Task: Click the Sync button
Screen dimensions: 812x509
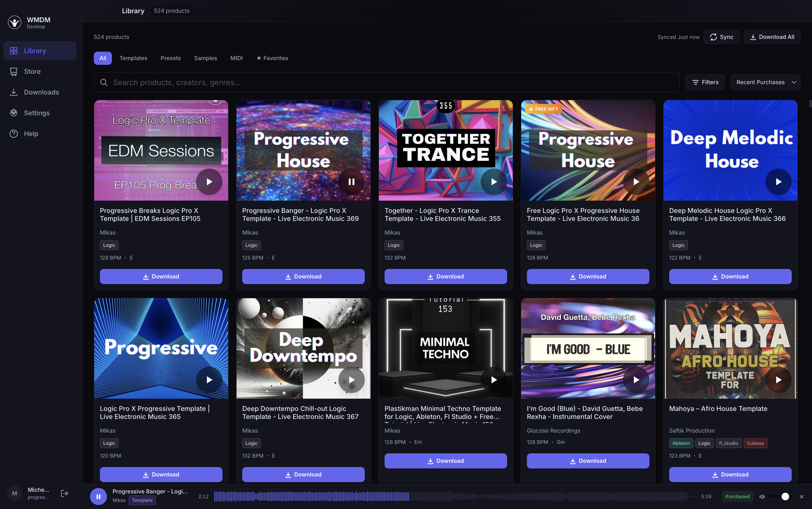Action: coord(722,37)
